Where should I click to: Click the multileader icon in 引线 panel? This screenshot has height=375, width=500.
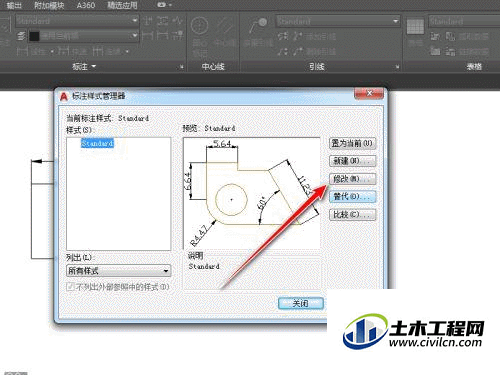[x=257, y=25]
